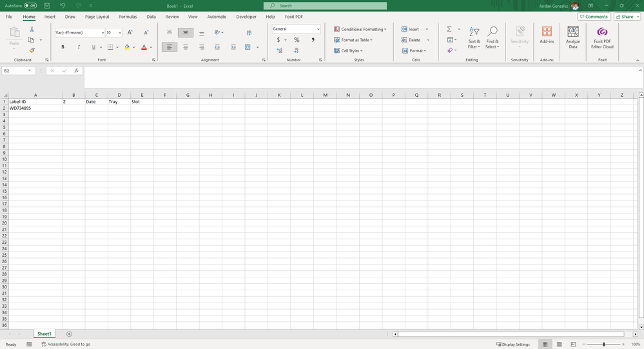
Task: Collapse the ribbon with the chevron
Action: (x=638, y=60)
